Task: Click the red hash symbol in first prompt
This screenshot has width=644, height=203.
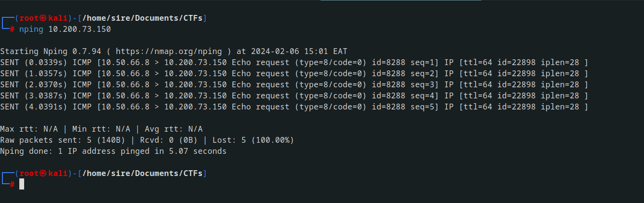Action: pyautogui.click(x=12, y=29)
